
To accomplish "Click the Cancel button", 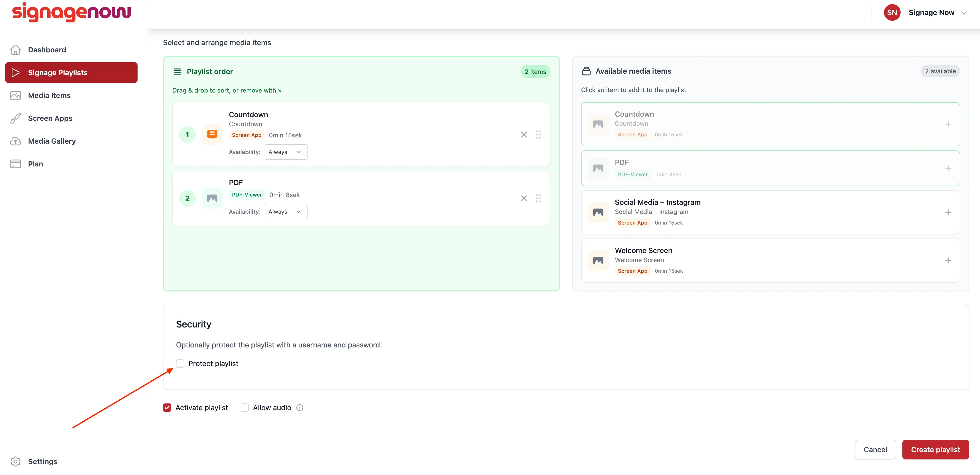I will [x=875, y=450].
